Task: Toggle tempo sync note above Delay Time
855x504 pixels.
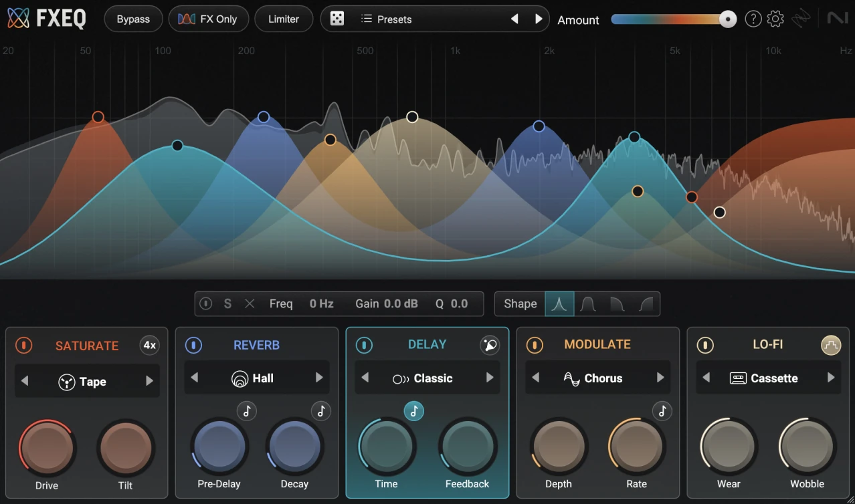Action: 413,411
